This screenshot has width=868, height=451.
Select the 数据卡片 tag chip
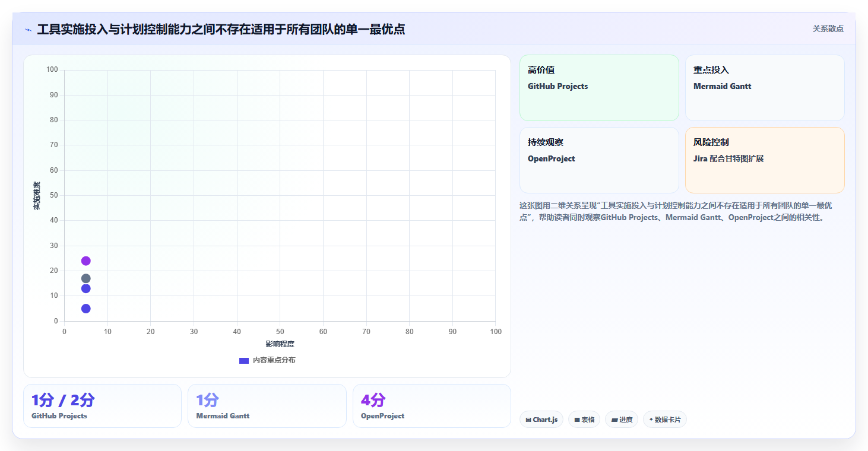665,420
